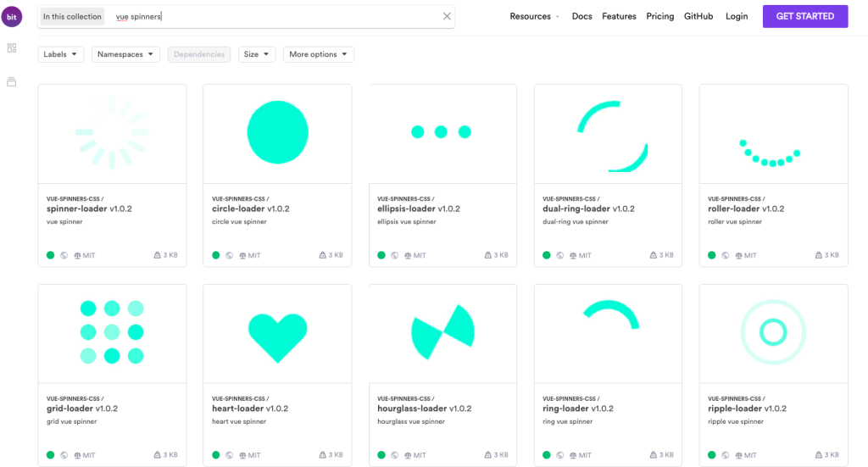Expand the Labels filter dropdown
The image size is (868, 467).
coord(62,54)
